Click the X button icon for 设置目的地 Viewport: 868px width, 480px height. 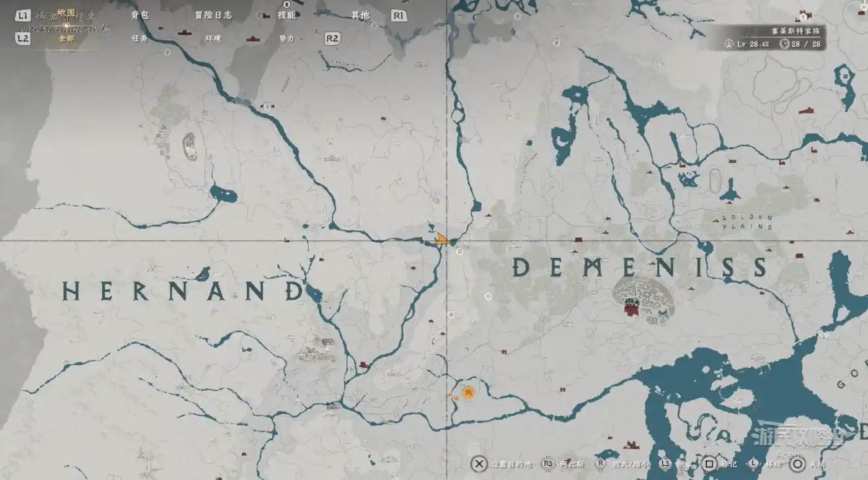tap(478, 463)
